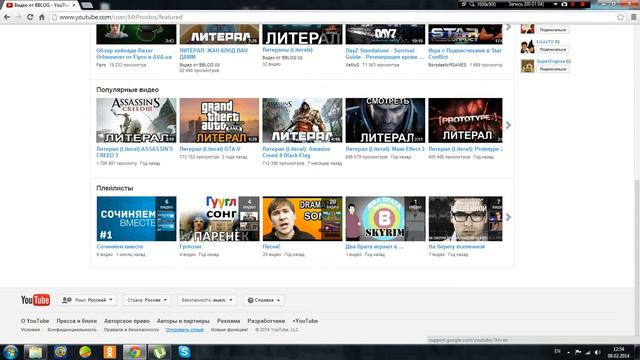This screenshot has height=360, width=640.
Task: Close the 'Видео от BBLOG' browser tab
Action: pos(74,5)
